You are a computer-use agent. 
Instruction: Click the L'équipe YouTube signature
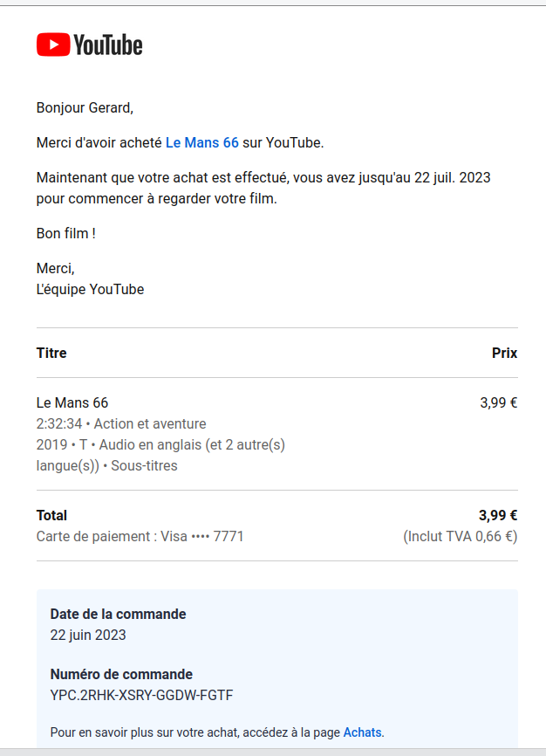(x=90, y=290)
